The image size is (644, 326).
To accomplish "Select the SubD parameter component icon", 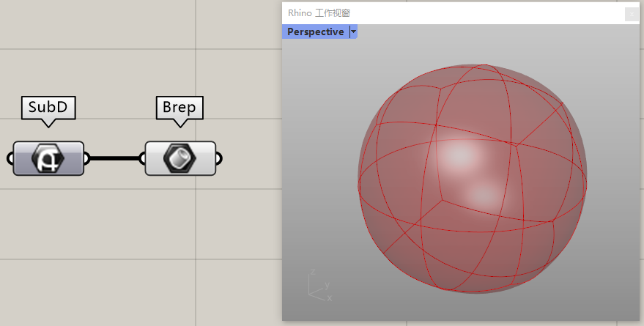I will pyautogui.click(x=48, y=158).
